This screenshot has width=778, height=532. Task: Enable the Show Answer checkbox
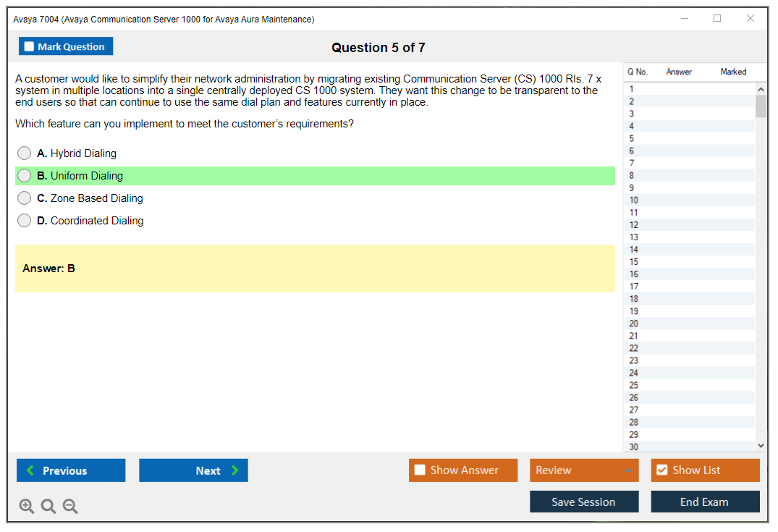420,470
